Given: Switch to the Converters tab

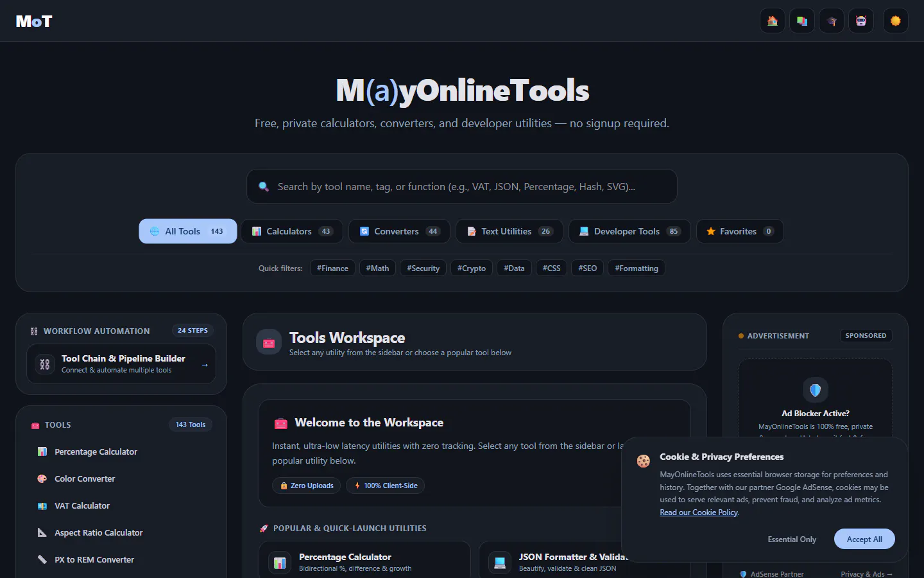Looking at the screenshot, I should [x=399, y=231].
